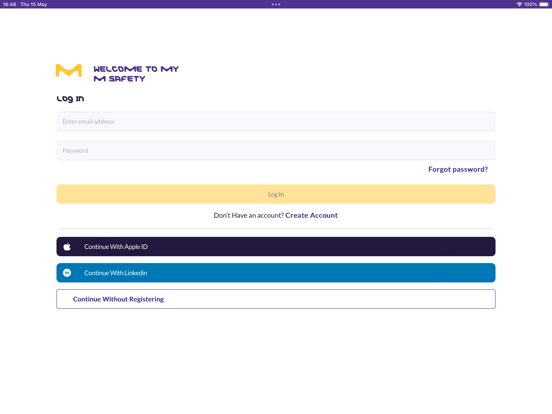This screenshot has width=552, height=414.
Task: Tap the battery indicator icon
Action: point(544,4)
